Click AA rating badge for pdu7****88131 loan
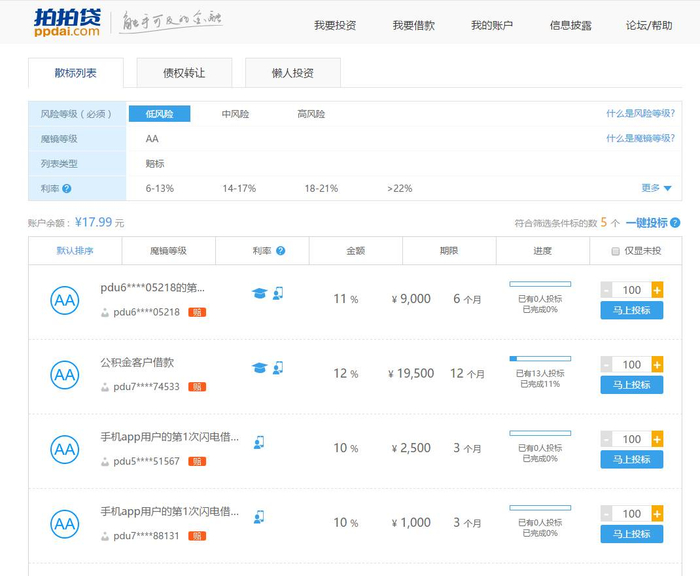This screenshot has height=576, width=700. (65, 524)
